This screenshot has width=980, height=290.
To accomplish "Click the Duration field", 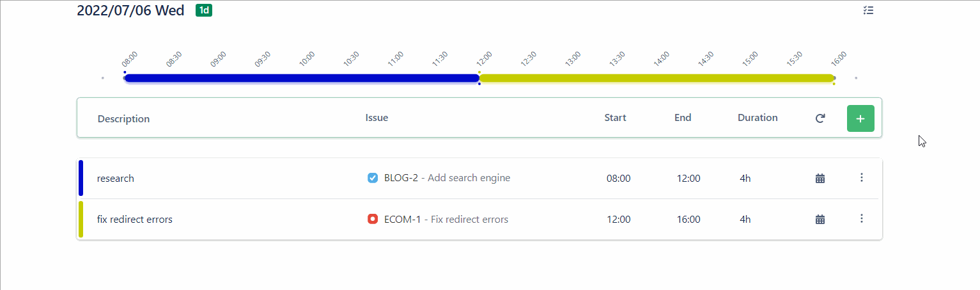I will [758, 118].
